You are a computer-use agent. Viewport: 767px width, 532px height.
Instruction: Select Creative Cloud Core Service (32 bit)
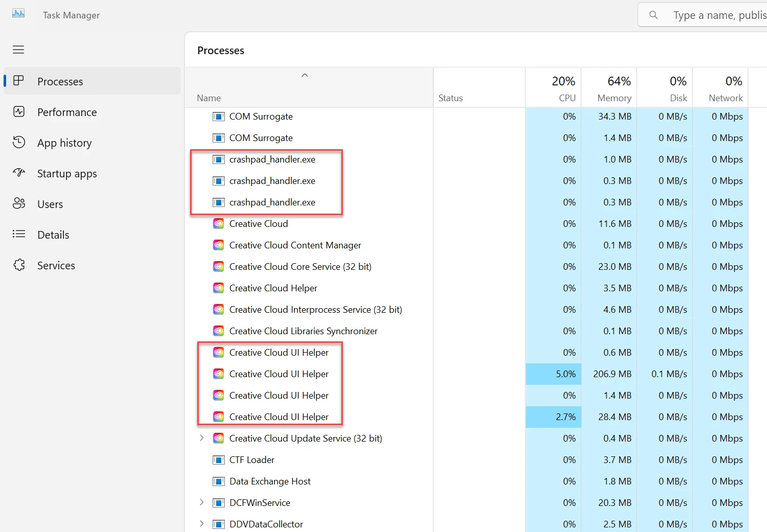[x=300, y=267]
